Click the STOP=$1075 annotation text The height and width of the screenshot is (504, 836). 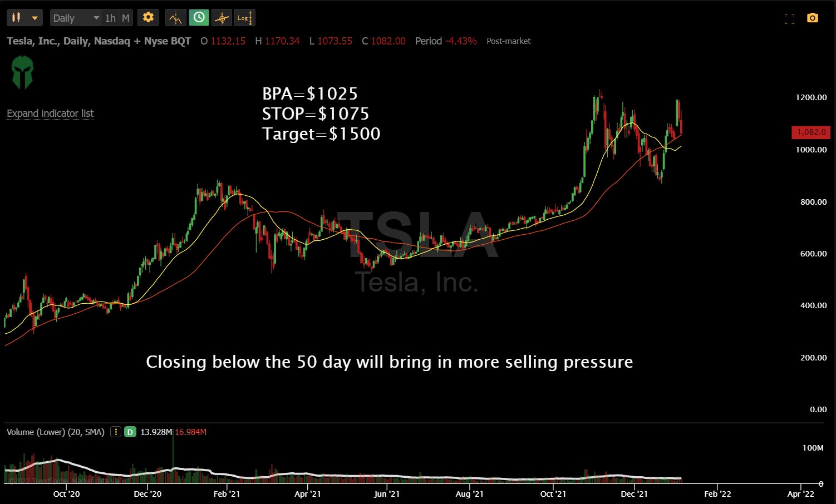316,113
